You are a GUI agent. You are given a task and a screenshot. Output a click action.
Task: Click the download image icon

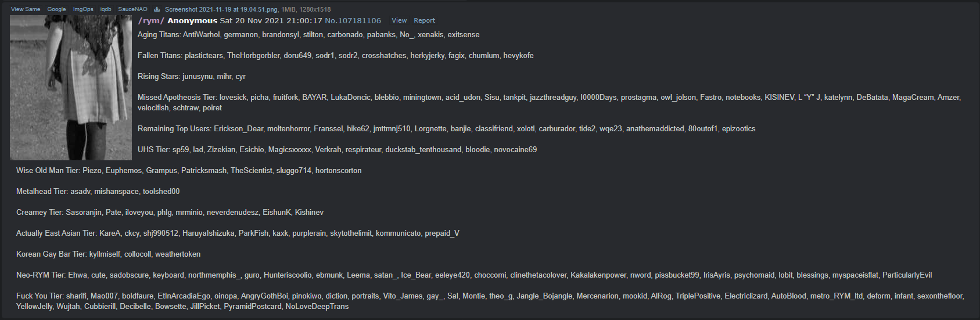[157, 9]
